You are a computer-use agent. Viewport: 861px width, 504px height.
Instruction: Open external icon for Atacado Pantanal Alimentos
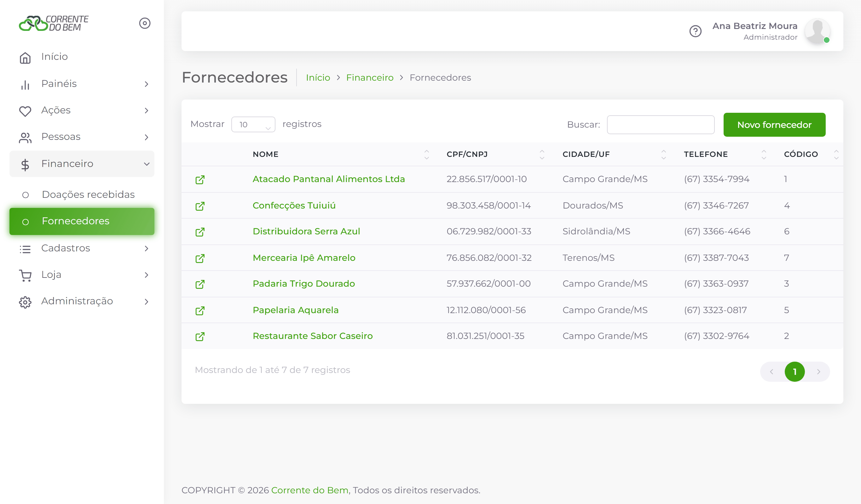pyautogui.click(x=200, y=180)
